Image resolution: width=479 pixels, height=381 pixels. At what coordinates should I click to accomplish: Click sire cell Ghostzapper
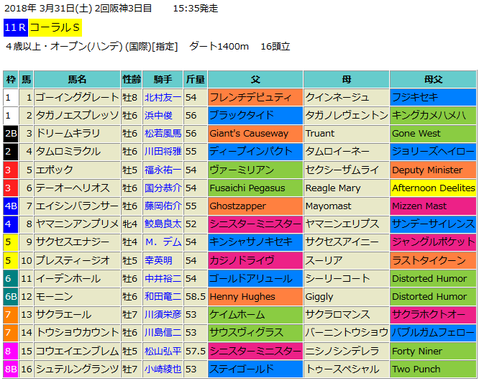255,206
